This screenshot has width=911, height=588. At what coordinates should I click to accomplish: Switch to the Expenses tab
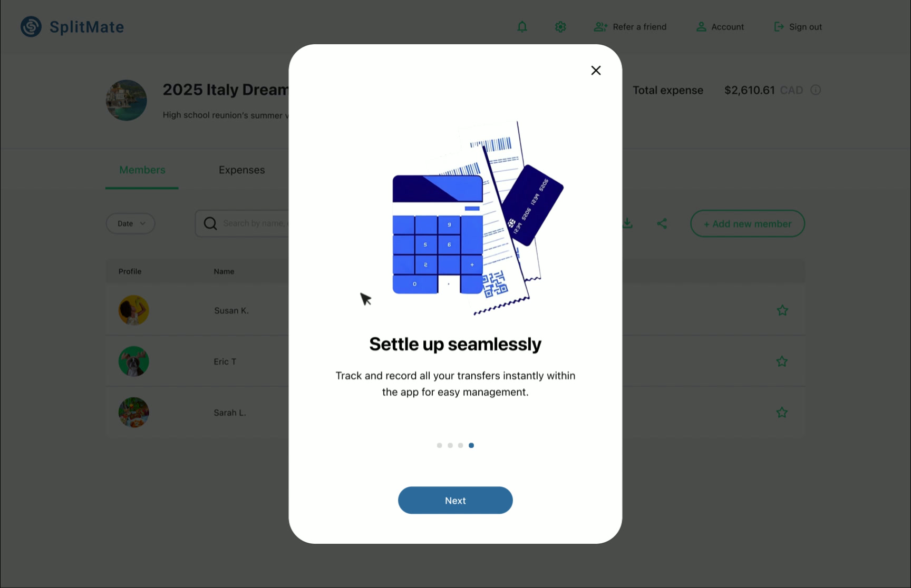[241, 170]
